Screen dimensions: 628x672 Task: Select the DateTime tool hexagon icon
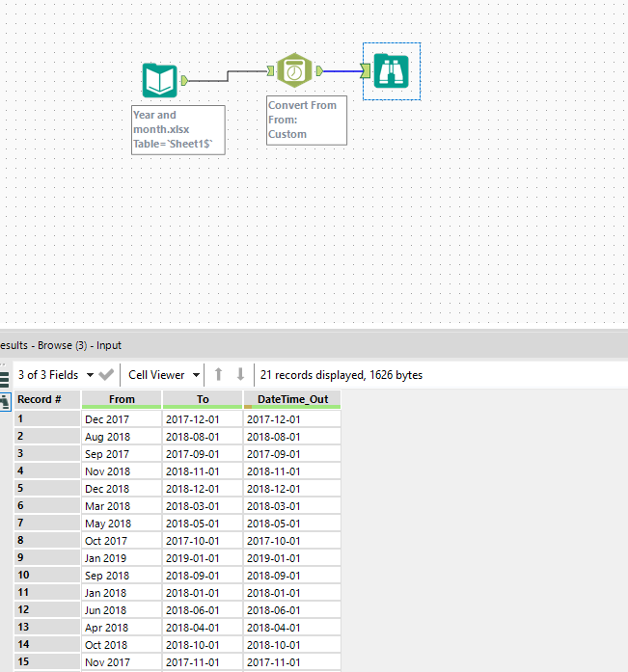[294, 70]
